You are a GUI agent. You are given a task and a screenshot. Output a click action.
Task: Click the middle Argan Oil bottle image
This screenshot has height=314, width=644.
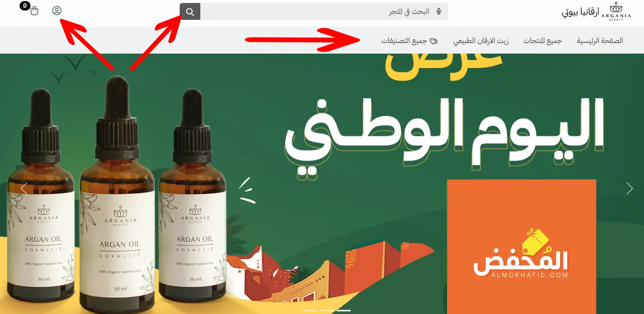point(118,195)
